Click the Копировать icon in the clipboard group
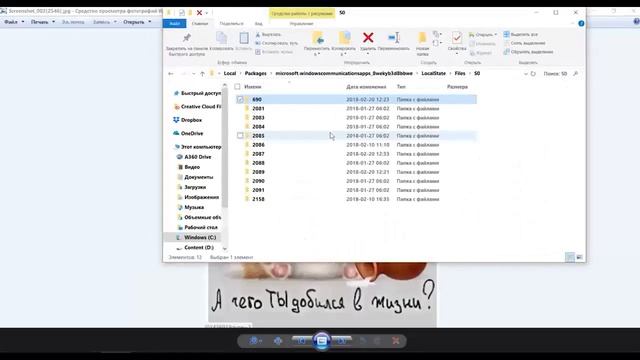The image size is (640, 360). (x=222, y=38)
